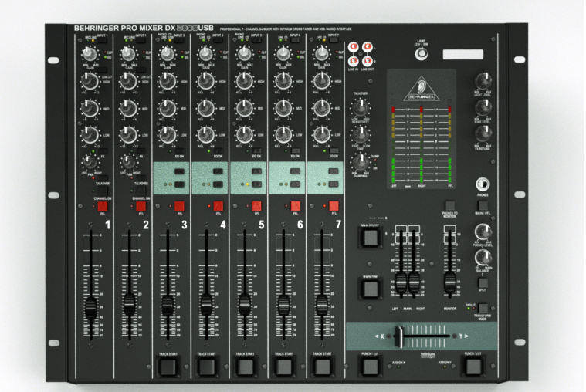Image resolution: width=586 pixels, height=392 pixels.
Task: Toggle EQ ON switch on channel 4
Action: tap(218, 151)
